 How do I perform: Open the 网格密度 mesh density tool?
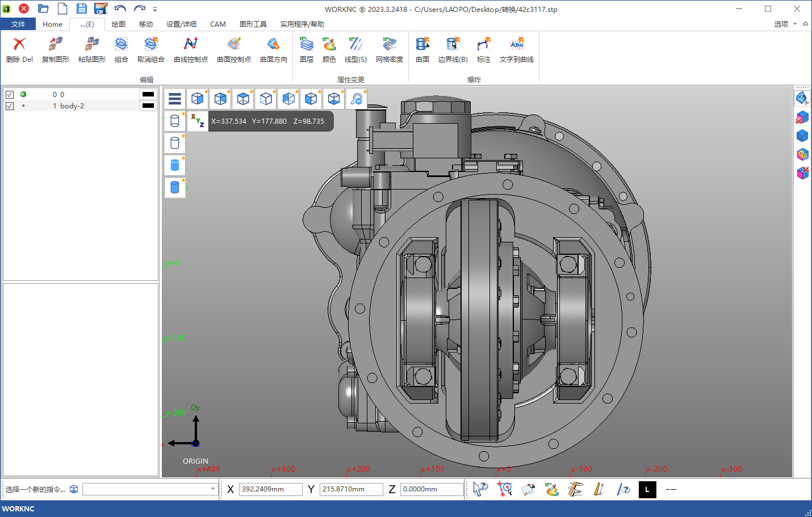[390, 49]
